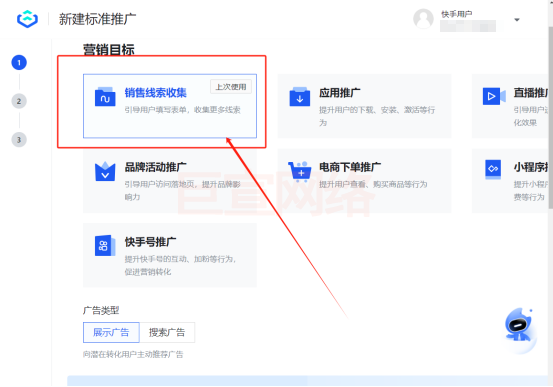Select 品牌活动推广 marketing goal card
Screen dimensions: 553x387
170,181
